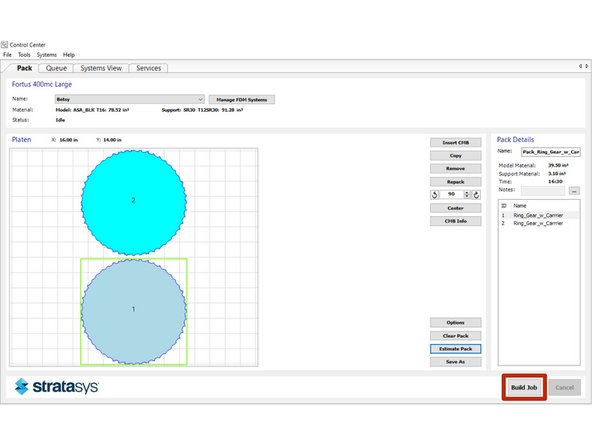The image size is (592, 444).
Task: Click the Pack Details heading
Action: pos(515,139)
